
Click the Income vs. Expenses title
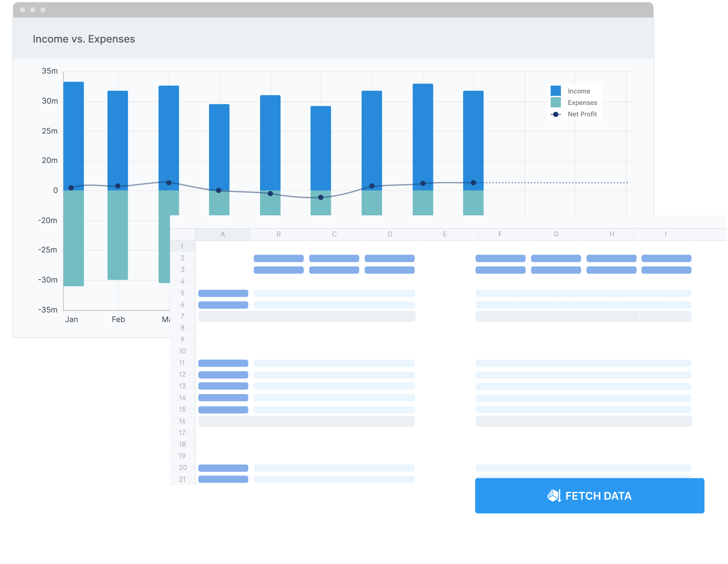(x=84, y=39)
